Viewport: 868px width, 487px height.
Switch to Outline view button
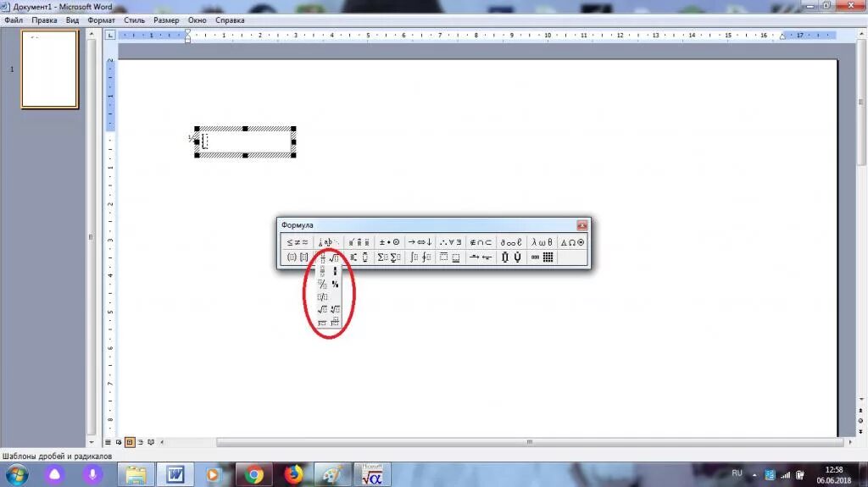point(140,442)
